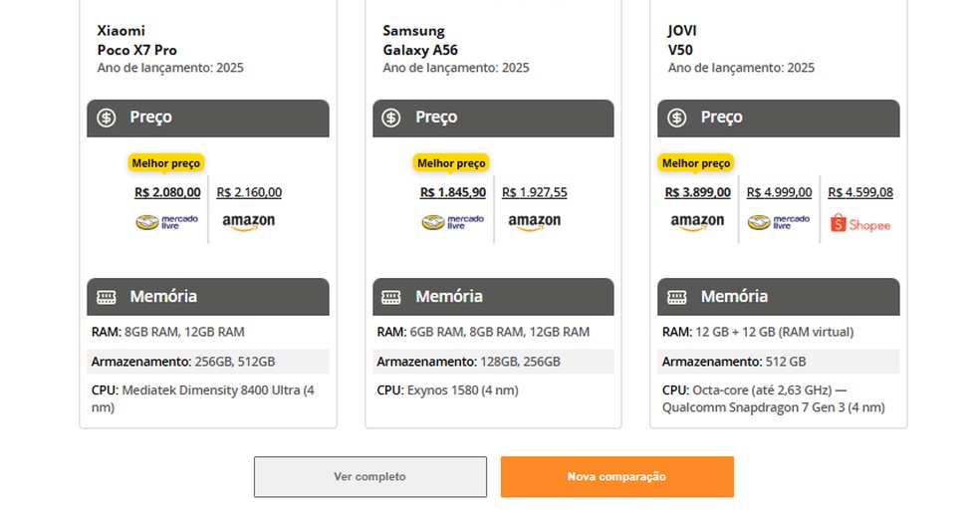Click dollar icon in Poco X7 Pro Preço header
Viewport: 980px width, 517px height.
107,118
